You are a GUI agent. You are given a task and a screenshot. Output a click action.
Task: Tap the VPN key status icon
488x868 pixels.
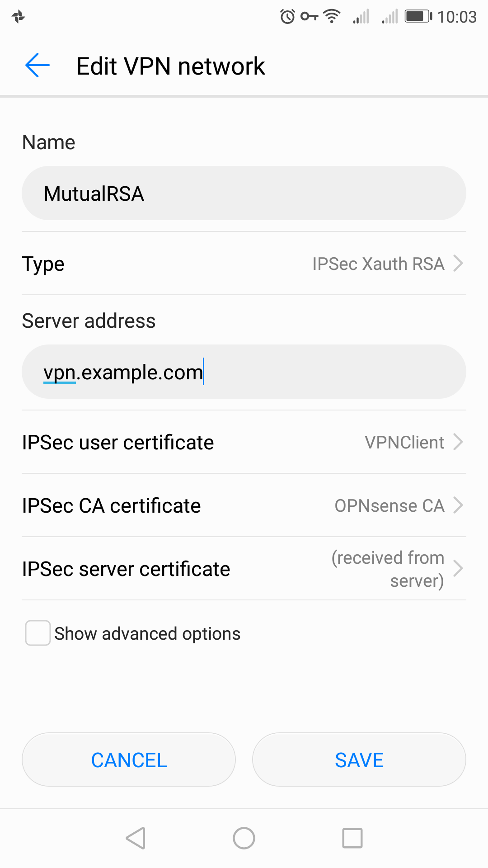[x=310, y=17]
